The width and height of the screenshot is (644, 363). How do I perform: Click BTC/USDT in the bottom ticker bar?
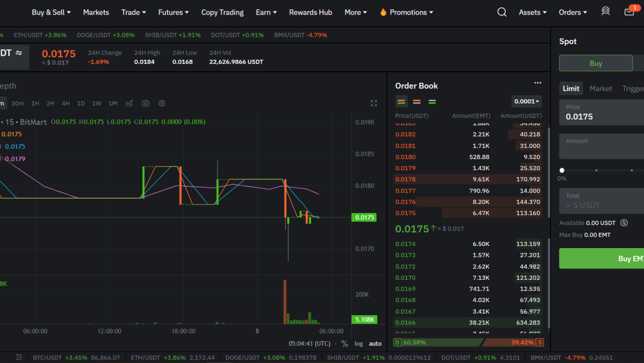click(76, 358)
